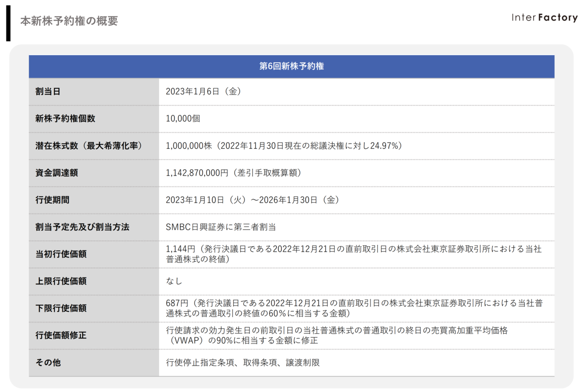Select the row label 資金調達額
588x392 pixels.
pyautogui.click(x=56, y=173)
